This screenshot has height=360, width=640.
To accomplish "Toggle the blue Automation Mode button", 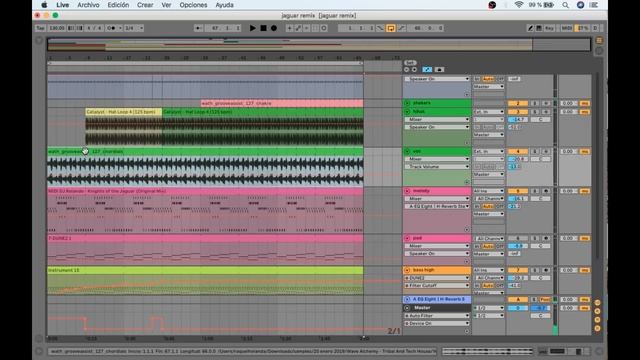I will coord(427,69).
